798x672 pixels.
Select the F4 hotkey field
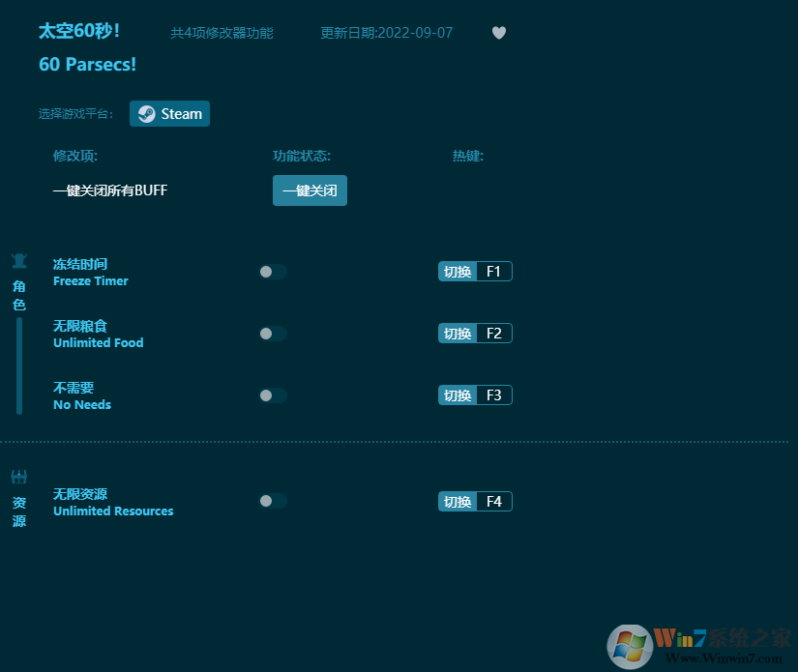tap(493, 502)
